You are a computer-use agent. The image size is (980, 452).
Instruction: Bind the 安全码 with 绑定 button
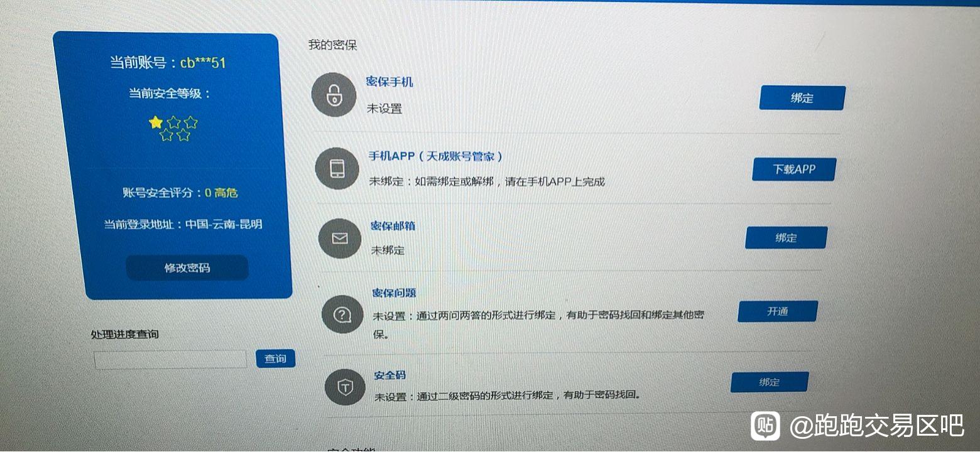pos(770,382)
